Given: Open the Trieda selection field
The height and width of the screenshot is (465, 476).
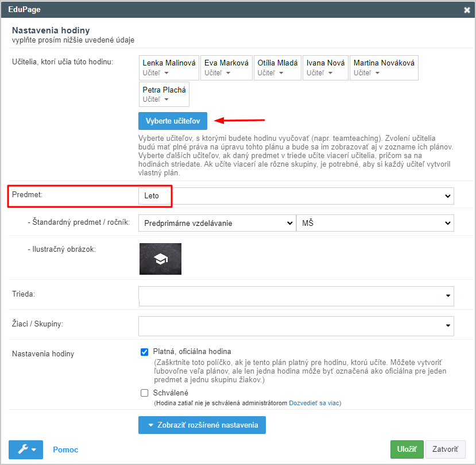Looking at the screenshot, I should pyautogui.click(x=296, y=296).
